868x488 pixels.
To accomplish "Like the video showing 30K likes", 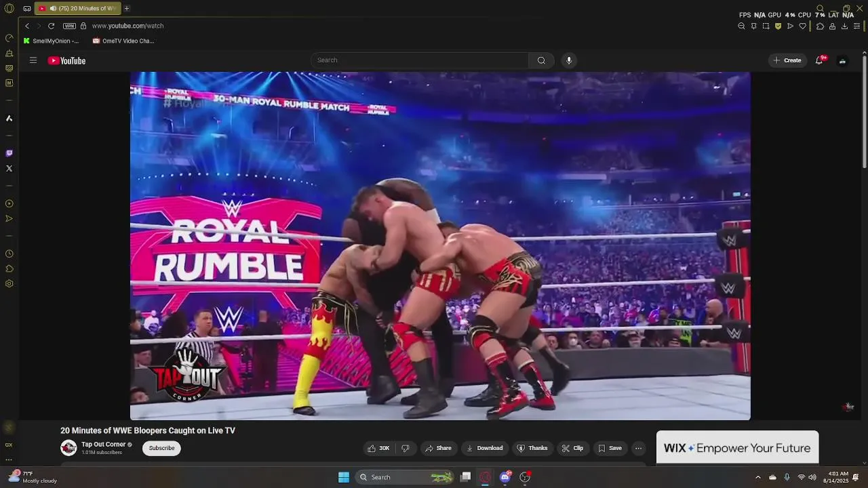I will [x=378, y=448].
